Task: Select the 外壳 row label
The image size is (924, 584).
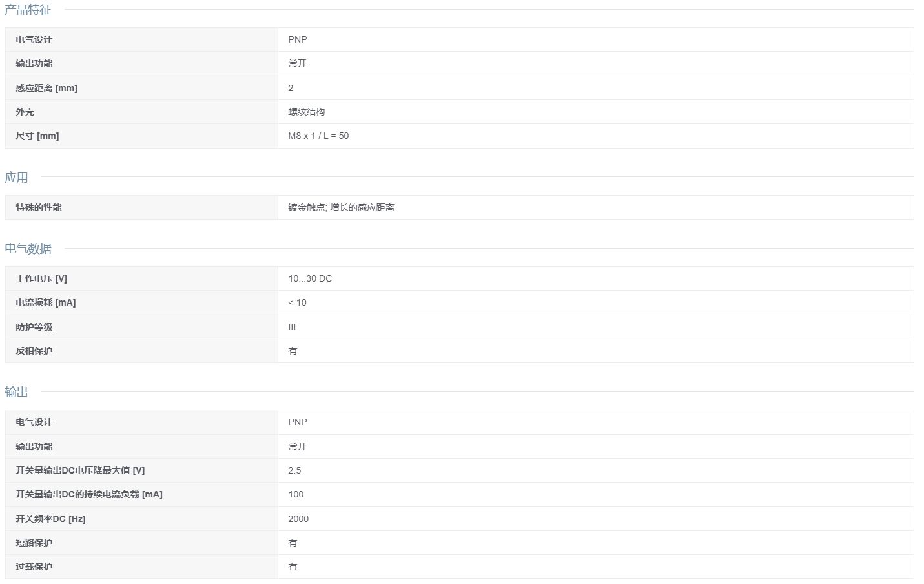Action: 25,112
